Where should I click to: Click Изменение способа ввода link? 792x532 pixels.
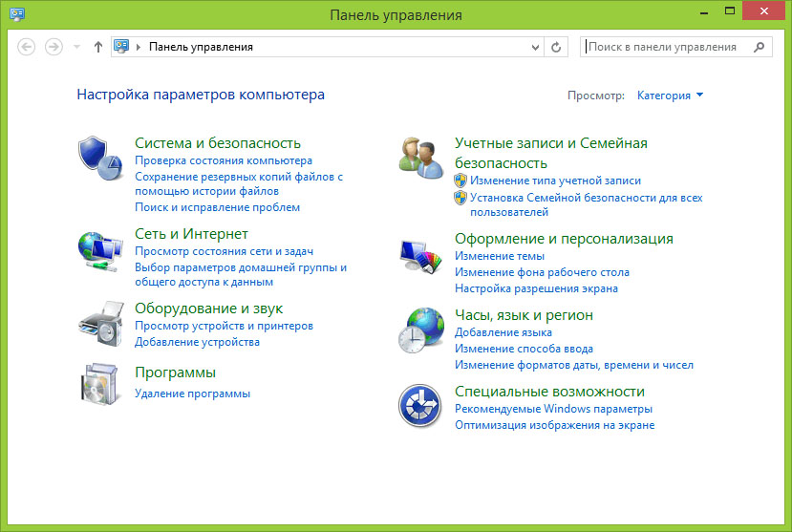click(x=524, y=349)
